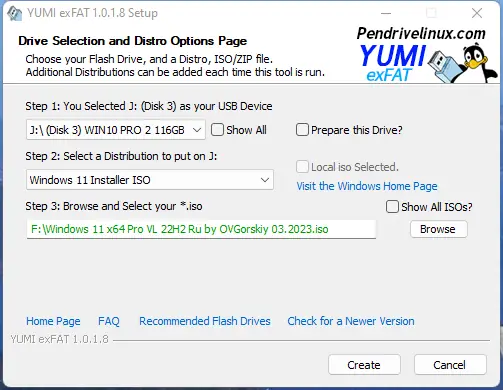The width and height of the screenshot is (503, 390).
Task: Open the Home Page link
Action: pyautogui.click(x=53, y=321)
